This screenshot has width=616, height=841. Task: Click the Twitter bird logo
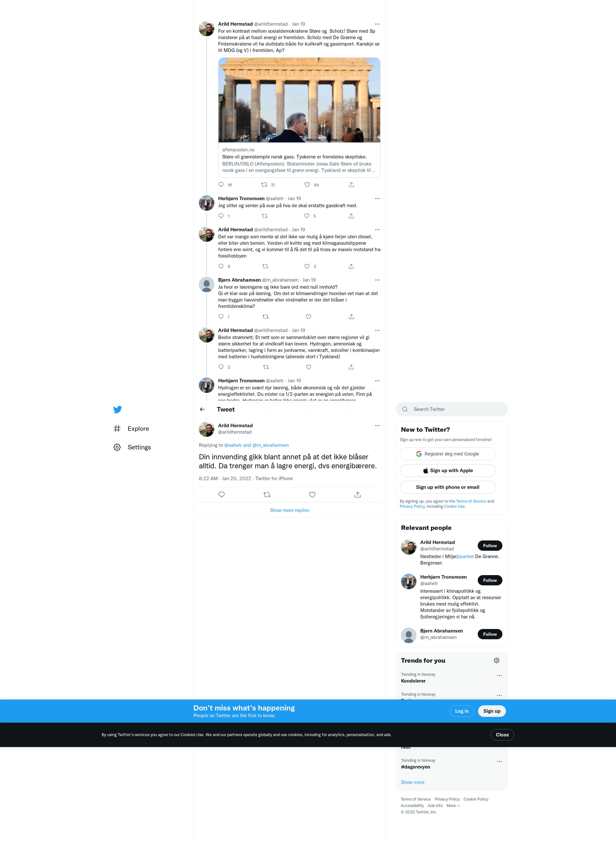tap(117, 409)
